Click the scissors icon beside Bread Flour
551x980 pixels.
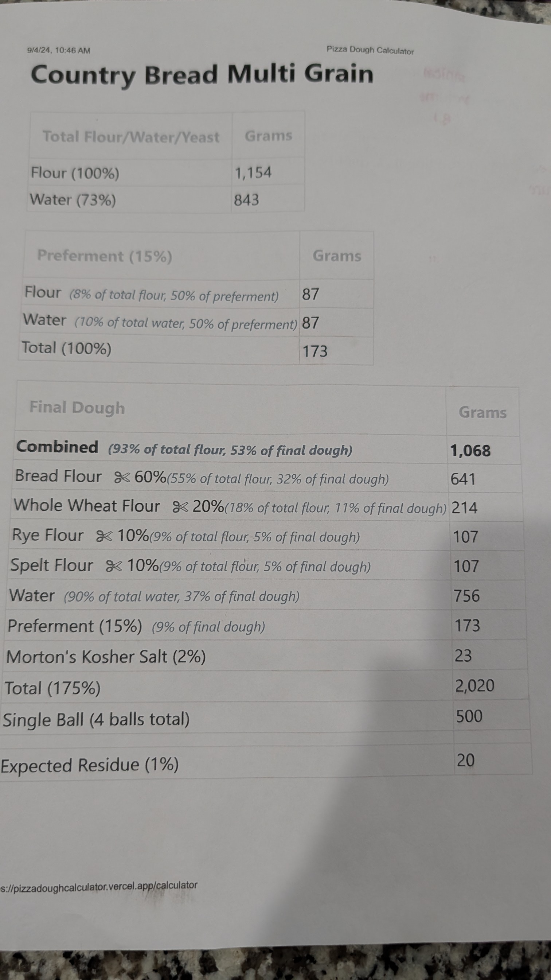click(x=122, y=478)
